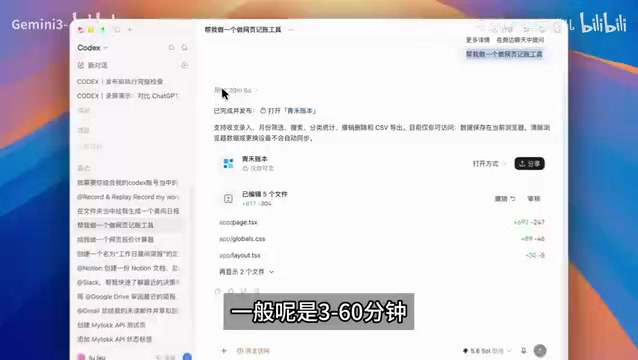Viewport: 638px width, 360px height.
Task: Click the microphone icon in composer
Action: 524,351
